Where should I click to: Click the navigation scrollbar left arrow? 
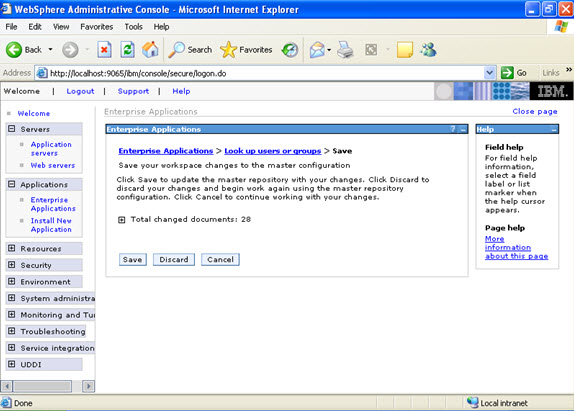click(x=7, y=386)
